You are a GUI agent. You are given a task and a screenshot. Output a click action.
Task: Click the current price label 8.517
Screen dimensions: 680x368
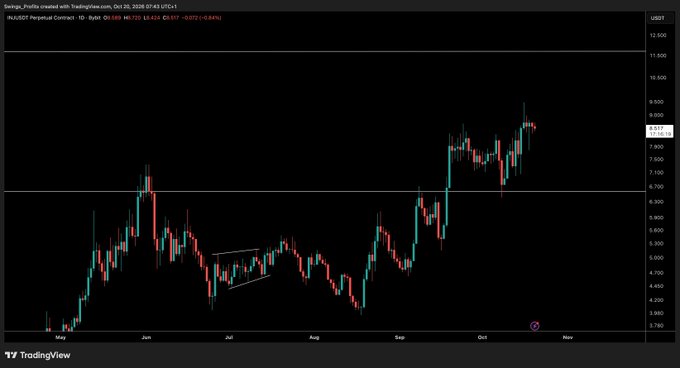(660, 131)
